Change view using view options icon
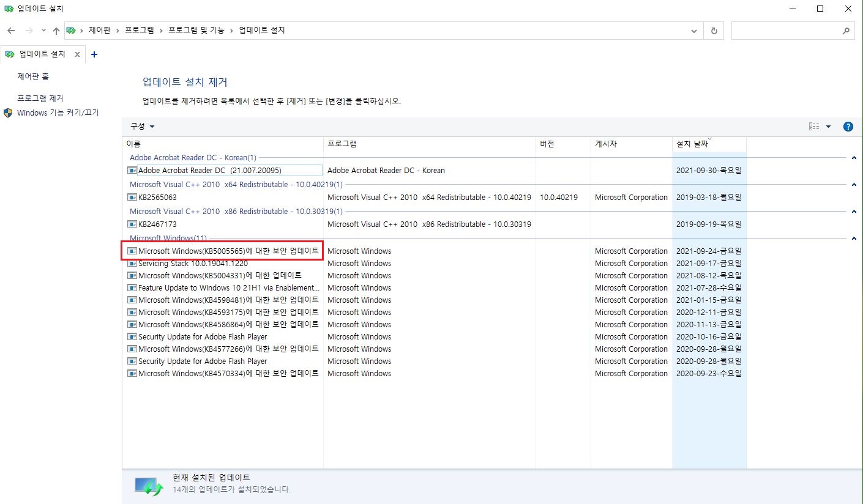The image size is (863, 504). click(x=814, y=127)
